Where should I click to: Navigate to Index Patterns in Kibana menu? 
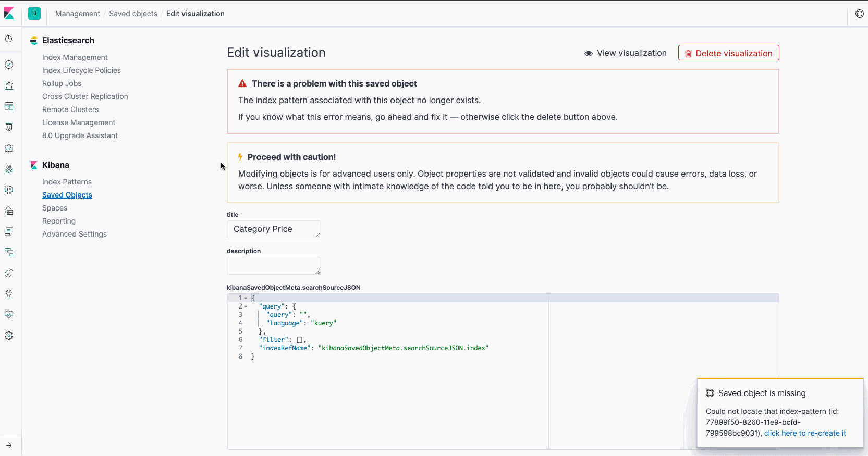(67, 182)
